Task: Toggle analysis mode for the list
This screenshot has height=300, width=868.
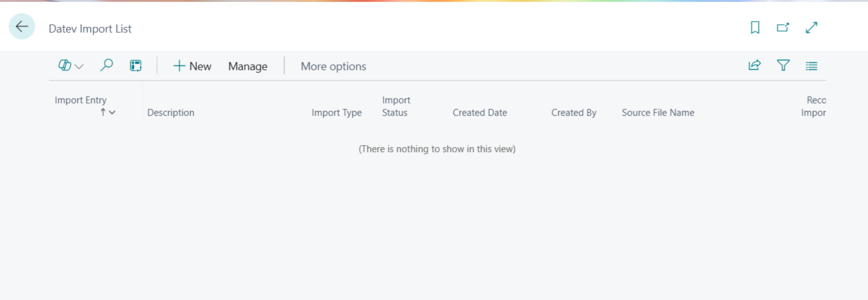Action: (x=136, y=66)
